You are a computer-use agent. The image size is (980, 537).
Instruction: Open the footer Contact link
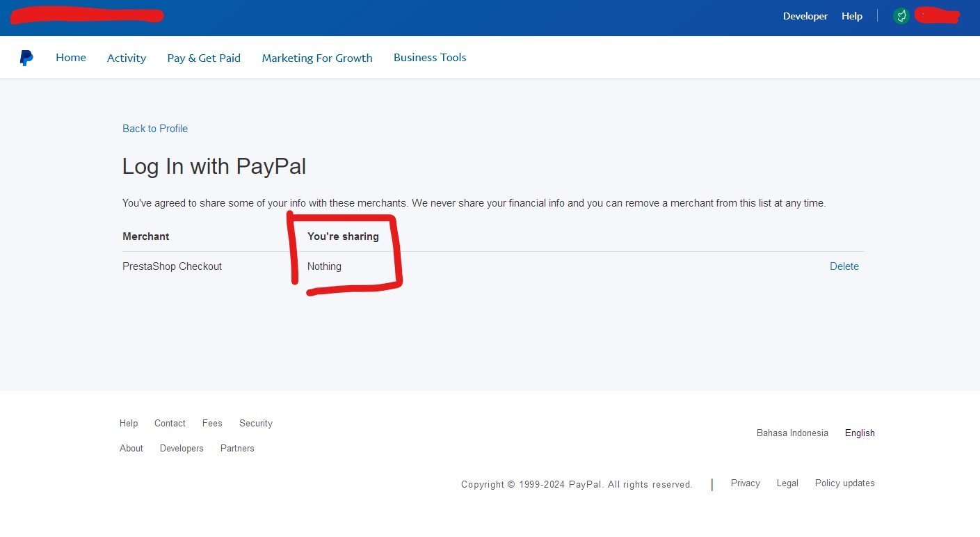(x=170, y=424)
